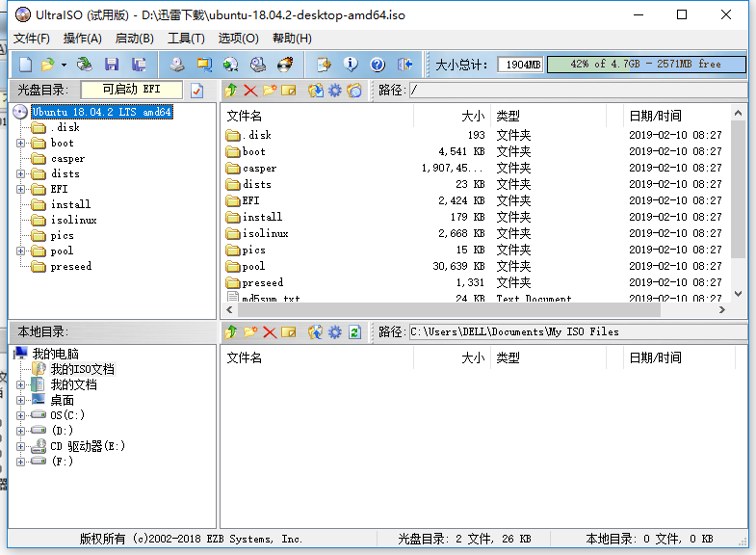Click the boot checkmark icon beside 可启动 EFI
The image size is (756, 555).
196,91
